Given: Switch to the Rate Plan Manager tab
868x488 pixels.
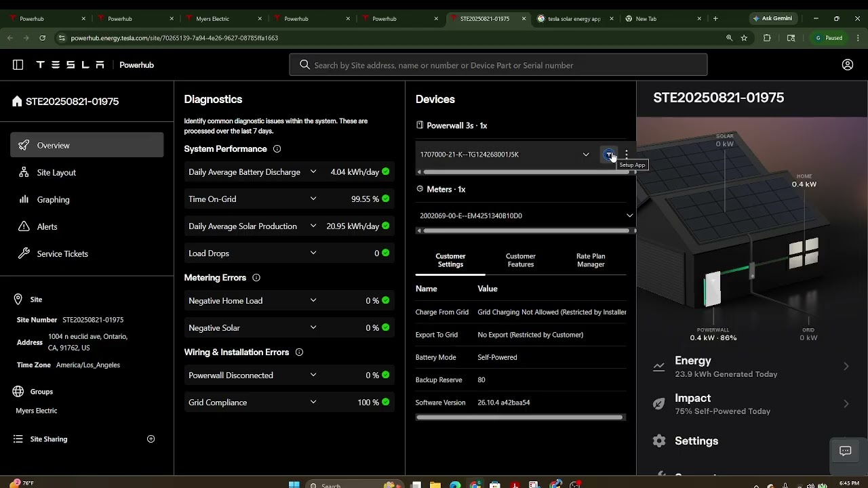Looking at the screenshot, I should pos(591,260).
